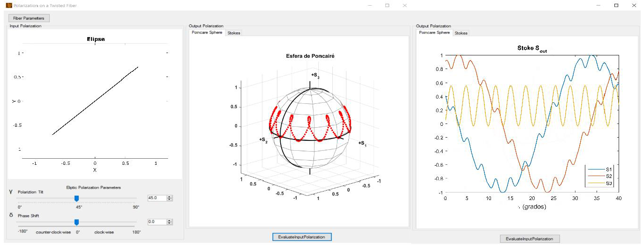Select Poincare Sphere tab above the sphere plot
Screen dimensions: 644x247
(x=207, y=33)
